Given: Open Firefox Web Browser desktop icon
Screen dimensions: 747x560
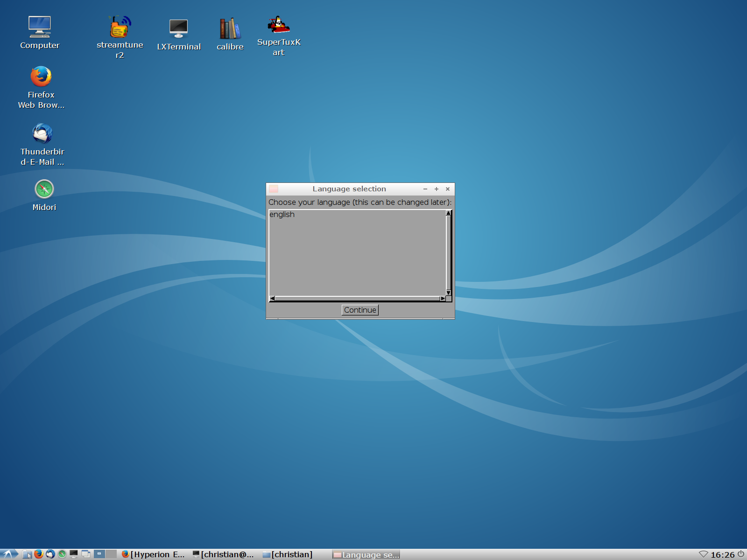Looking at the screenshot, I should tap(41, 77).
